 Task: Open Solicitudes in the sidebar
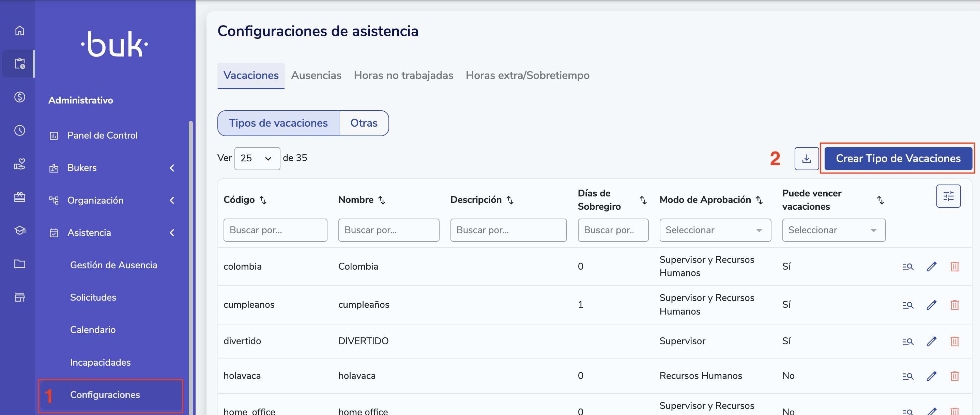93,298
